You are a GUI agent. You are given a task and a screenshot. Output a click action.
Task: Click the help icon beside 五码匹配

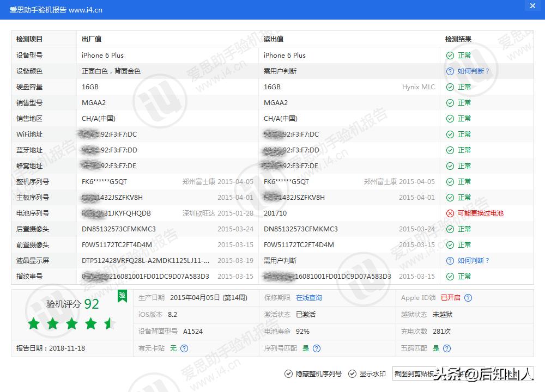tap(447, 348)
